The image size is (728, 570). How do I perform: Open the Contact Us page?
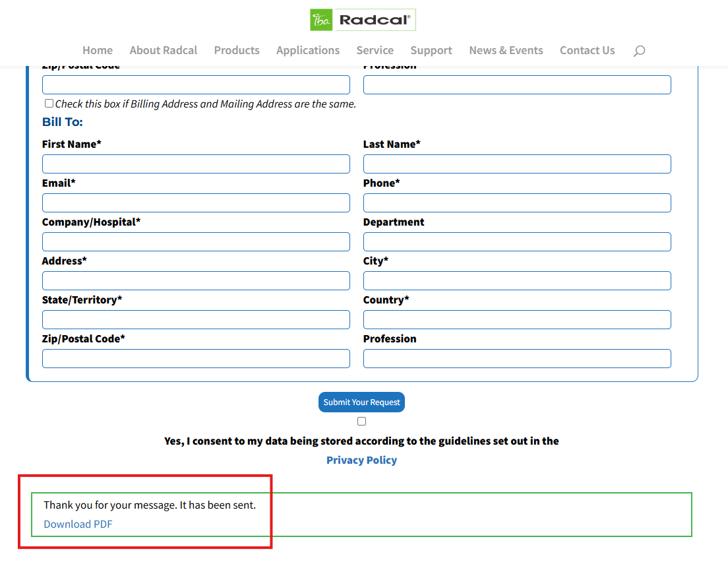[587, 50]
